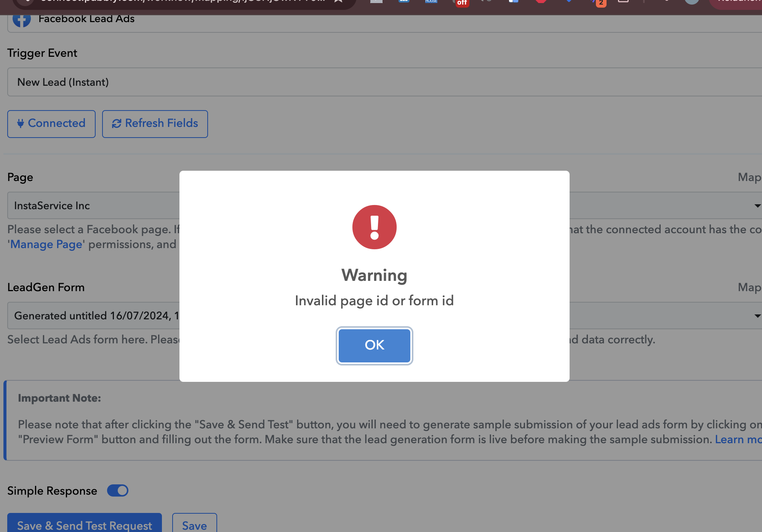Open the LeadGen Form dropdown
This screenshot has width=762, height=532.
[385, 316]
